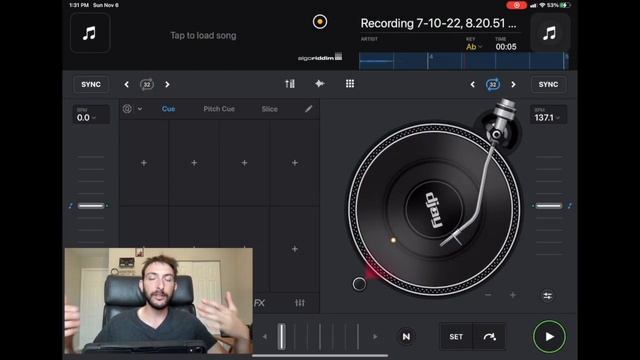Snap crossfader left with arrow
Screen dimensions: 640x360
pyautogui.click(x=264, y=337)
